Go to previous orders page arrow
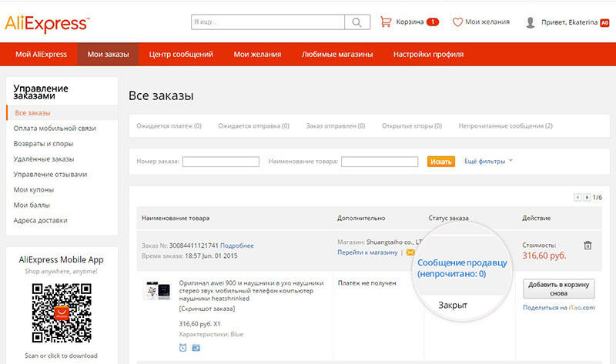Viewport: 616px width, 364px height. click(577, 197)
